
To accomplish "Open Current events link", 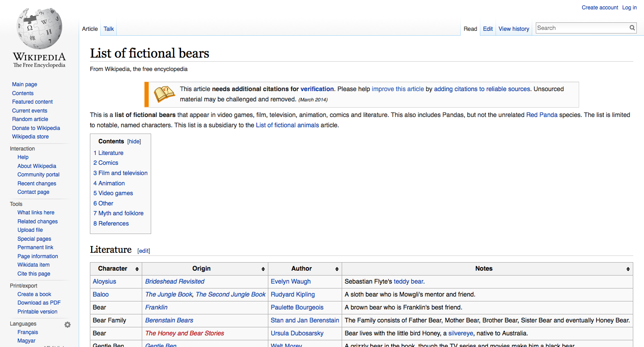I will [30, 111].
